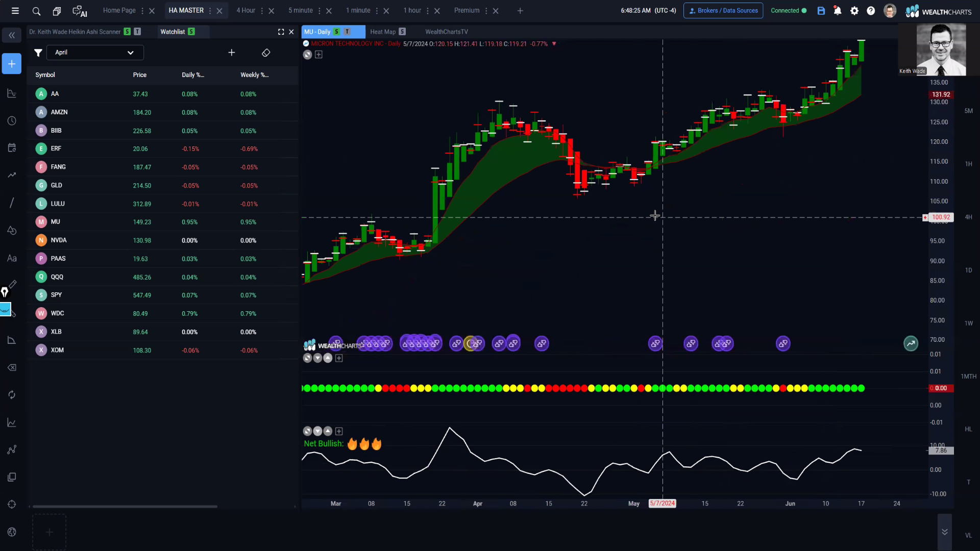Maximize the Watchlist panel
Screen dimensions: 980x551
[x=281, y=32]
